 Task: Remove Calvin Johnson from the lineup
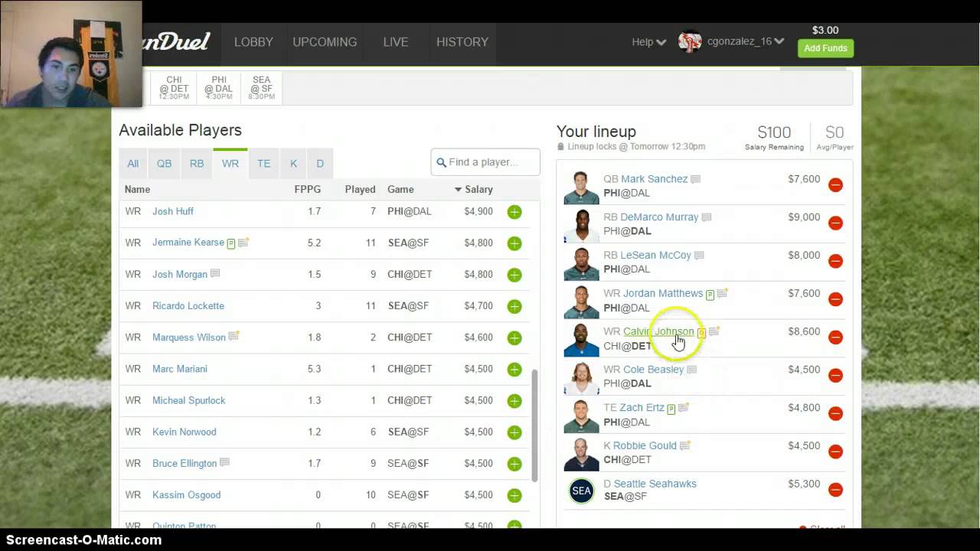point(835,337)
